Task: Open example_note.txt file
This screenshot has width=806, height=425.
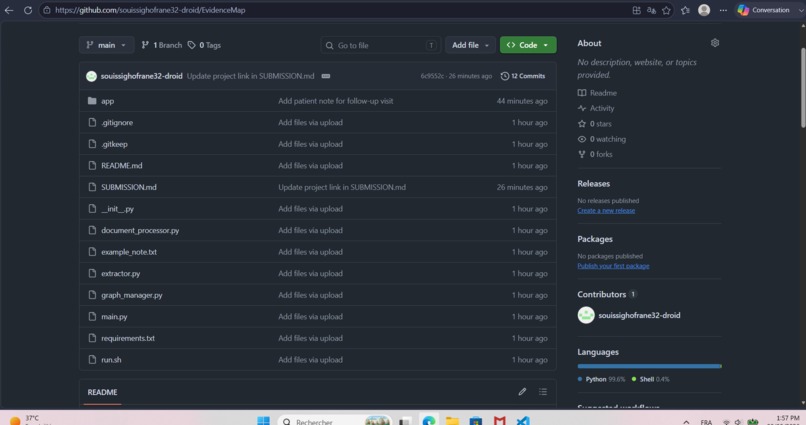Action: [129, 252]
